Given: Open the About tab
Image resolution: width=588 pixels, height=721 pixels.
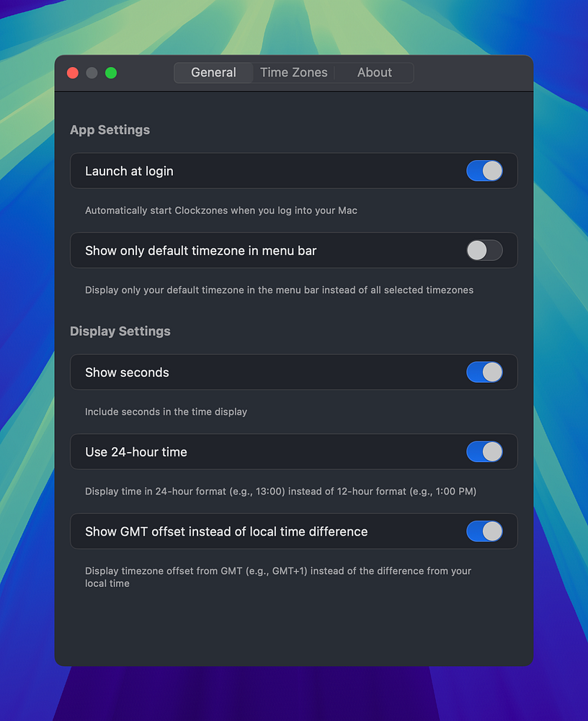Looking at the screenshot, I should (x=374, y=73).
